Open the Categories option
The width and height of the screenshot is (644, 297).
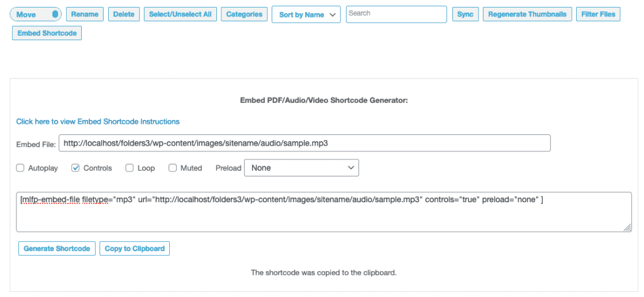click(x=245, y=14)
